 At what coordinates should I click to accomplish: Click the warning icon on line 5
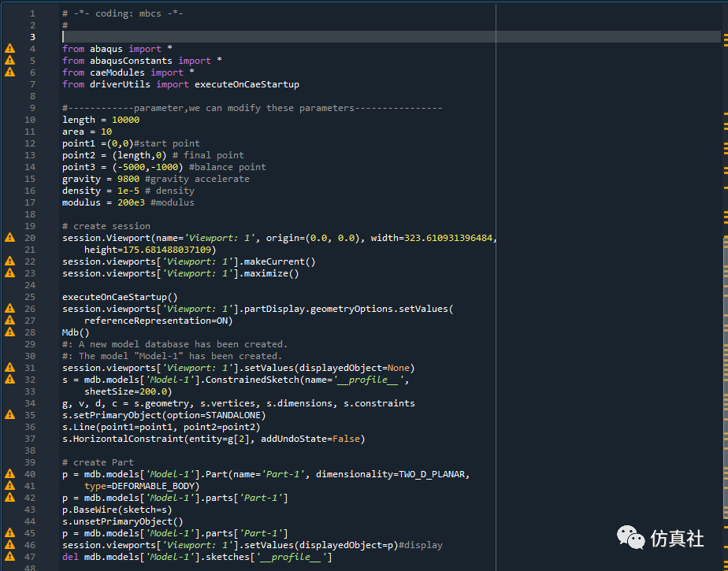9,61
